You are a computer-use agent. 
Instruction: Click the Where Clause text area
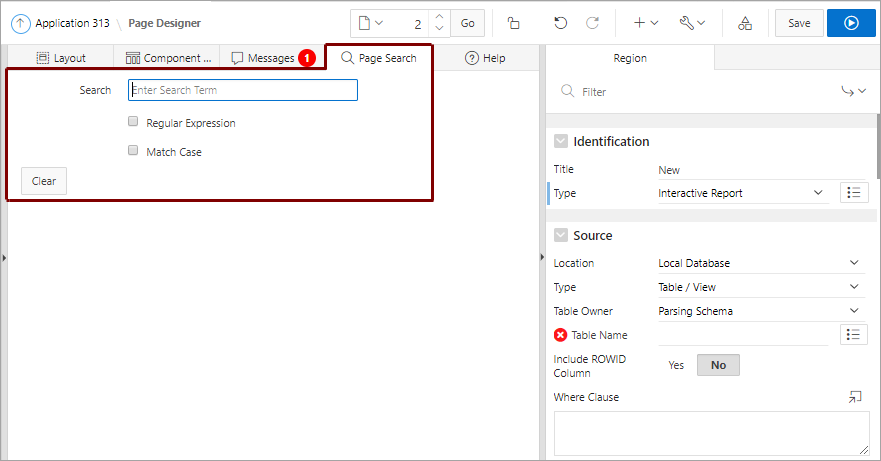[x=711, y=433]
